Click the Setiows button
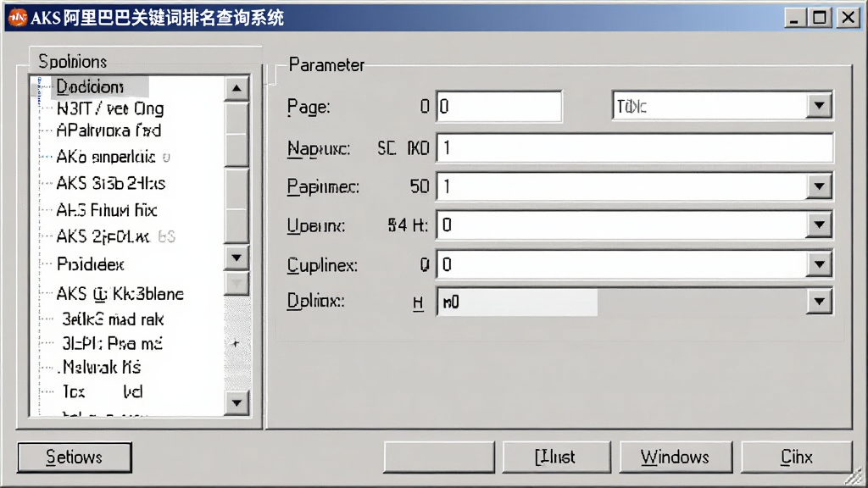 [x=75, y=457]
